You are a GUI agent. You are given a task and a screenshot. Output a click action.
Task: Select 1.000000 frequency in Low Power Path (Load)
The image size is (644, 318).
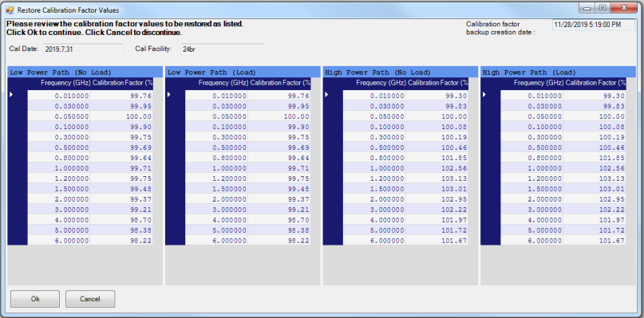click(x=217, y=168)
